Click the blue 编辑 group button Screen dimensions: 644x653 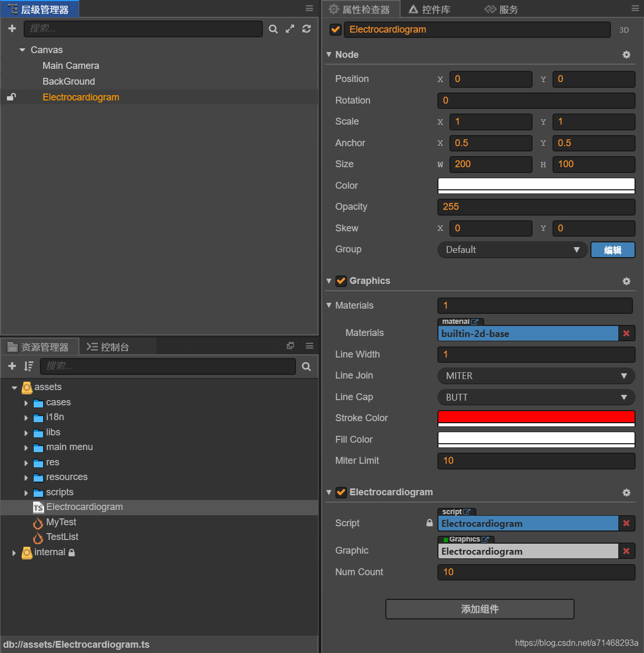613,250
